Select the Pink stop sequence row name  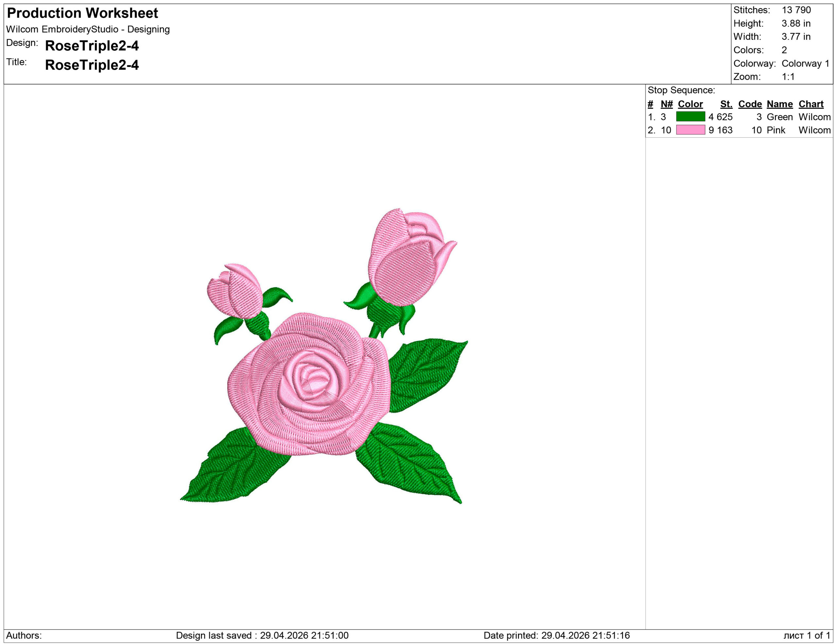point(776,130)
